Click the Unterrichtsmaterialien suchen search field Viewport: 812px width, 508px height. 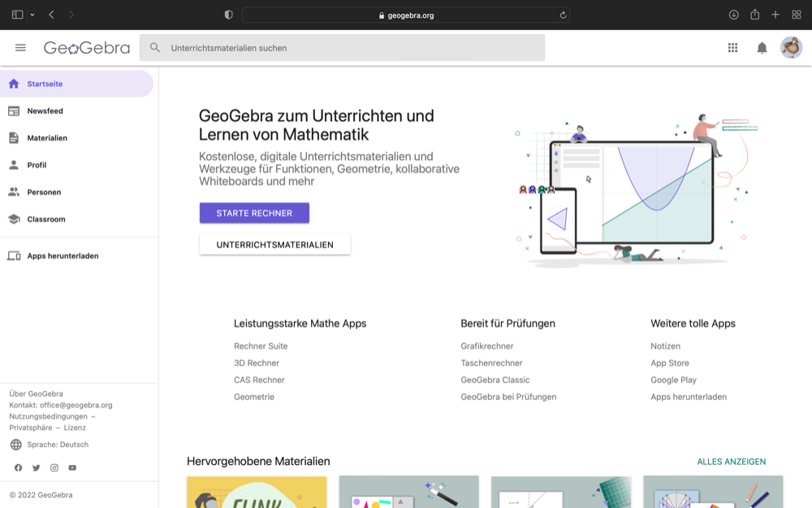click(343, 48)
